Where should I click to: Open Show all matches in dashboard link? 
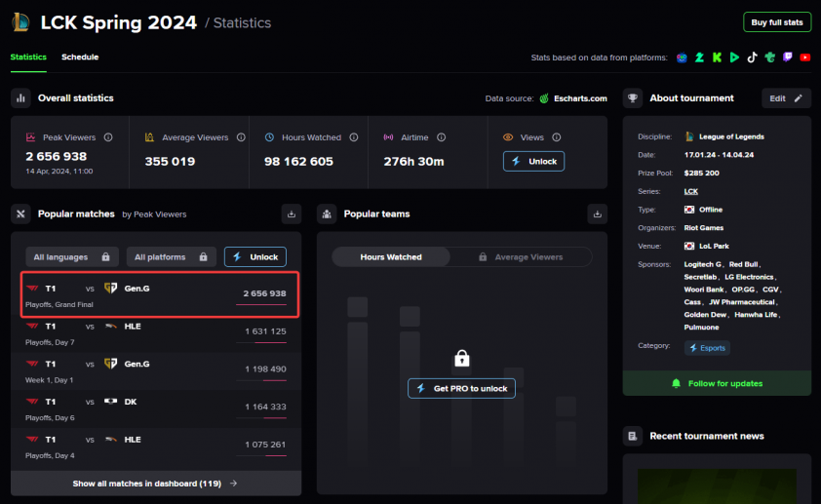pyautogui.click(x=155, y=484)
